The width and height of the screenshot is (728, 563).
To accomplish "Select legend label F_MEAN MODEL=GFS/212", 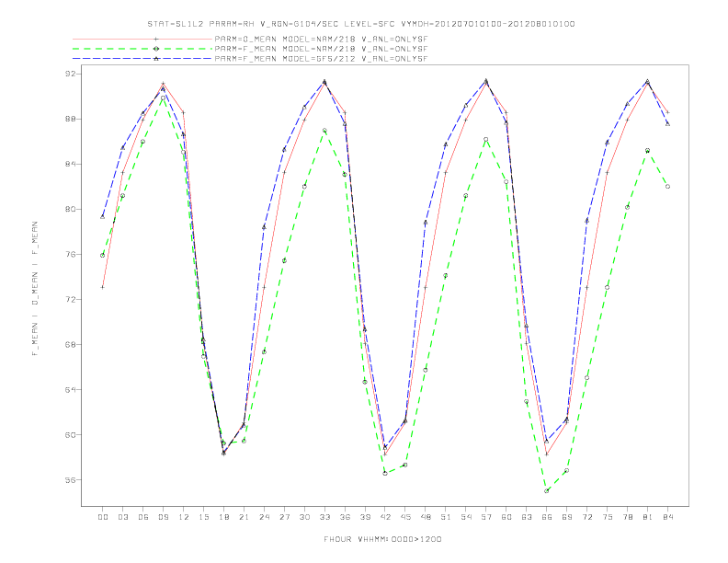I will coord(321,59).
